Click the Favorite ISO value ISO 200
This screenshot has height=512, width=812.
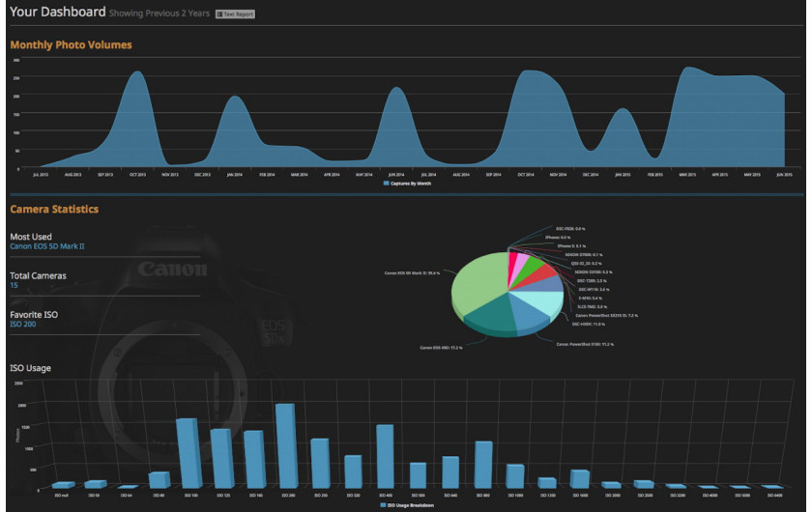pos(23,324)
